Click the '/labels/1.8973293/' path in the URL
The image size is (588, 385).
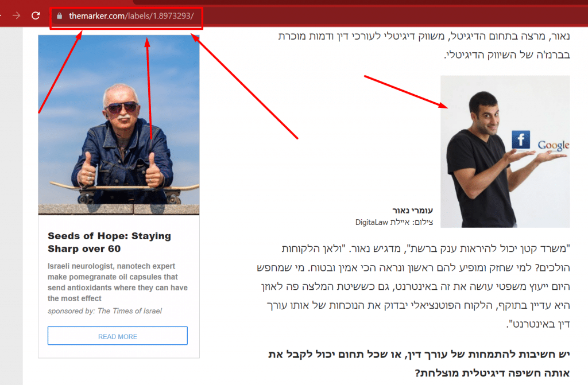[160, 16]
